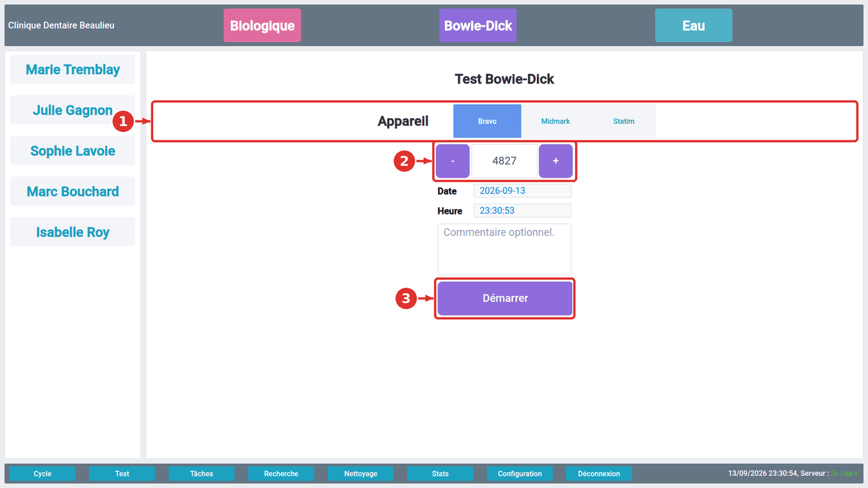Choose user Julie Gagnon
The image size is (868, 488).
point(73,110)
